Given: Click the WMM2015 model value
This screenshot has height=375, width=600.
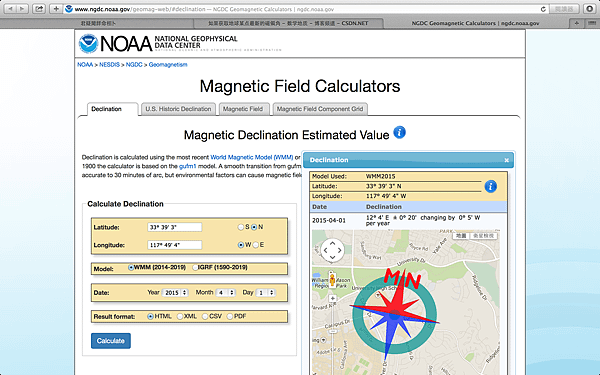Looking at the screenshot, I should pos(380,176).
